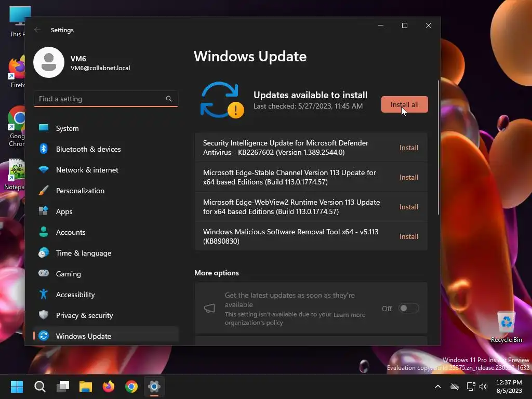
Task: Click the System settings icon
Action: click(x=44, y=128)
